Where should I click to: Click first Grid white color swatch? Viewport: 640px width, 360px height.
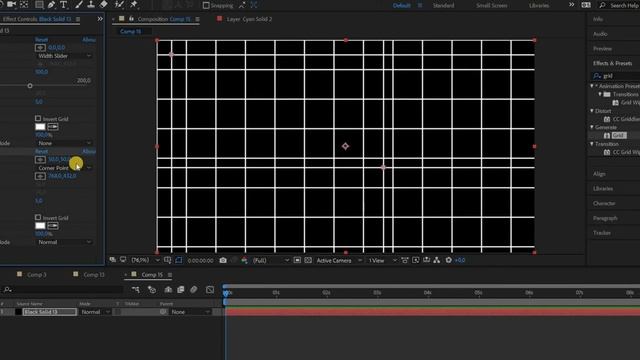click(x=40, y=127)
